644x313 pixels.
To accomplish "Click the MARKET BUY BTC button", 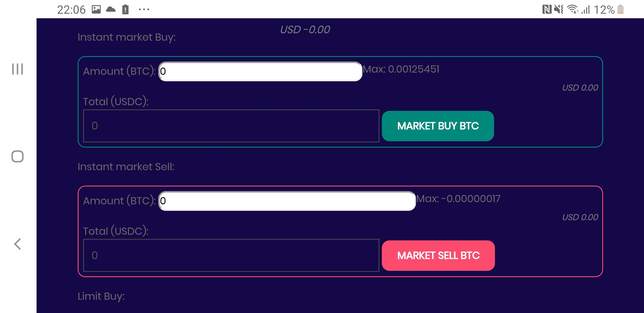I will [x=438, y=126].
